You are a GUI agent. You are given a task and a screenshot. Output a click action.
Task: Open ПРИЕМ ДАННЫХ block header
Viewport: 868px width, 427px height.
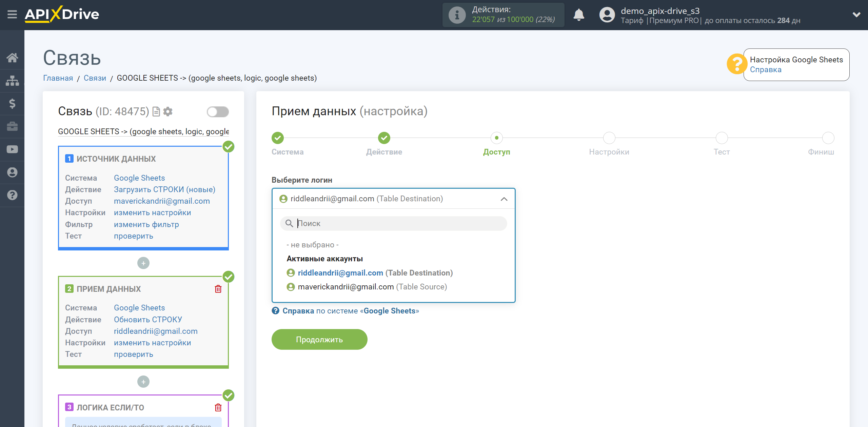(x=108, y=289)
